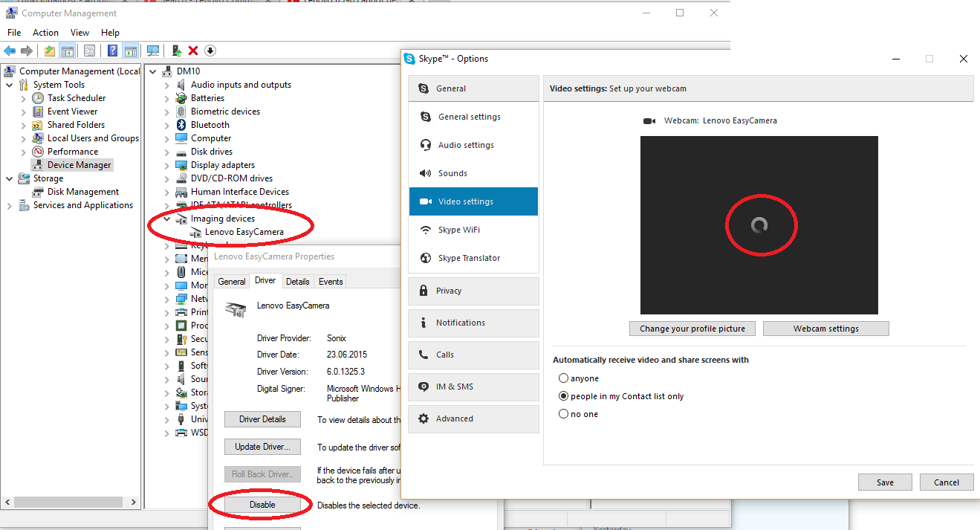Switch to the General tab in Properties
980x530 pixels.
coord(232,282)
